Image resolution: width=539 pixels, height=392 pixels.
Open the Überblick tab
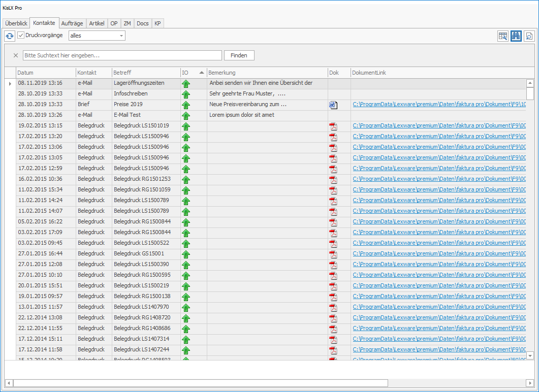(16, 23)
